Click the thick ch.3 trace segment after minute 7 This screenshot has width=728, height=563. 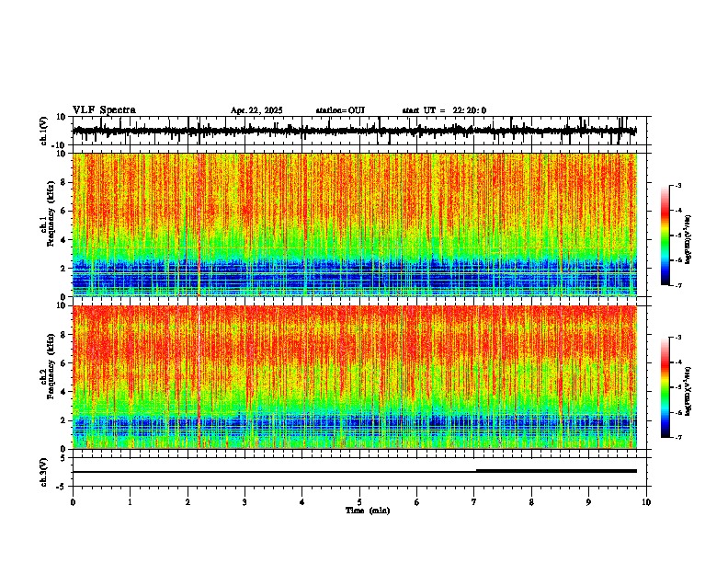click(x=556, y=471)
